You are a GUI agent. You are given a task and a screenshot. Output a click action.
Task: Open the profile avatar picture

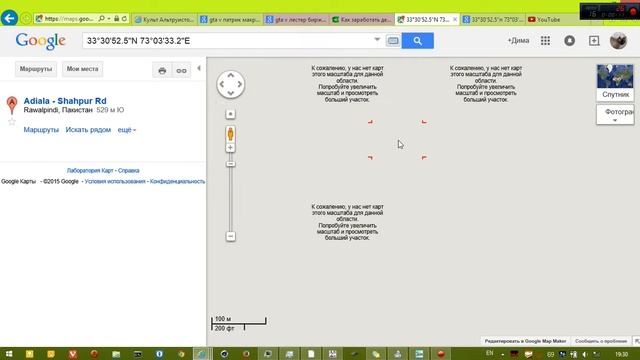[x=618, y=41]
